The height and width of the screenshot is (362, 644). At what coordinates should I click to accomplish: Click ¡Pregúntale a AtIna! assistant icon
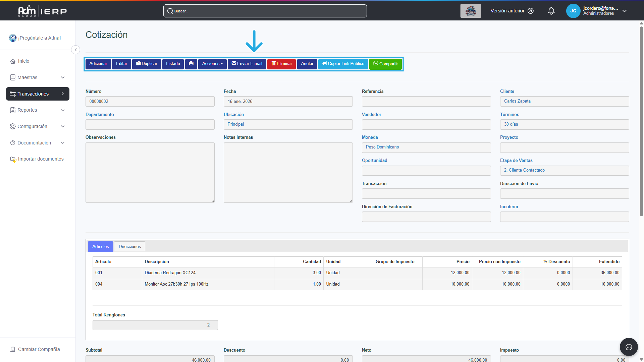[13, 38]
